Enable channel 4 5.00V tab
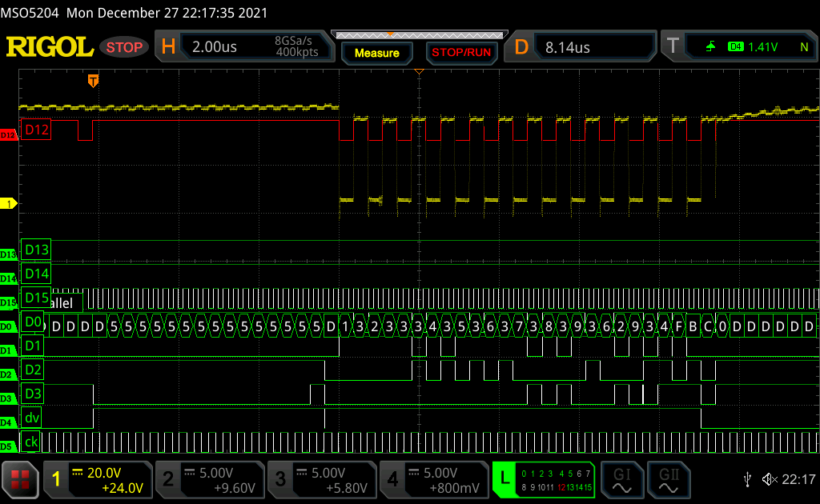Viewport: 820px width, 504px height. (434, 479)
